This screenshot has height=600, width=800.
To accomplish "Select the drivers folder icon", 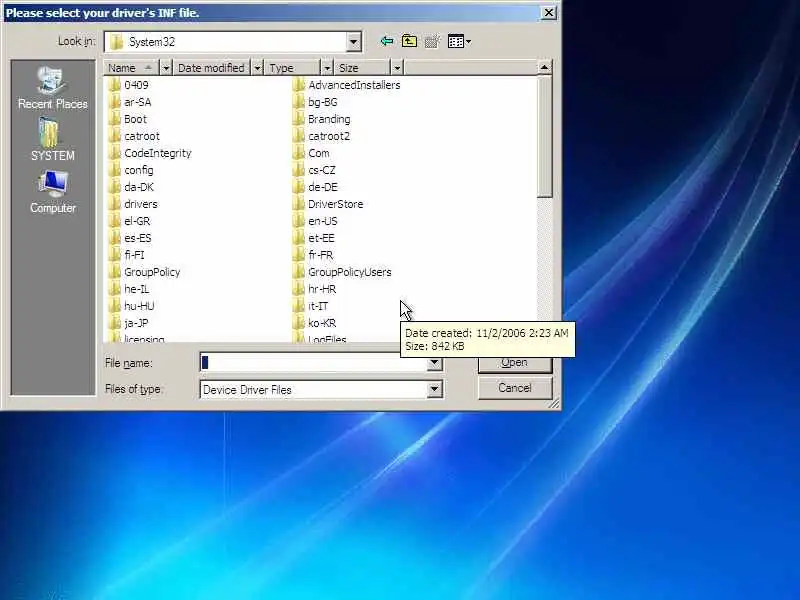I will (115, 204).
